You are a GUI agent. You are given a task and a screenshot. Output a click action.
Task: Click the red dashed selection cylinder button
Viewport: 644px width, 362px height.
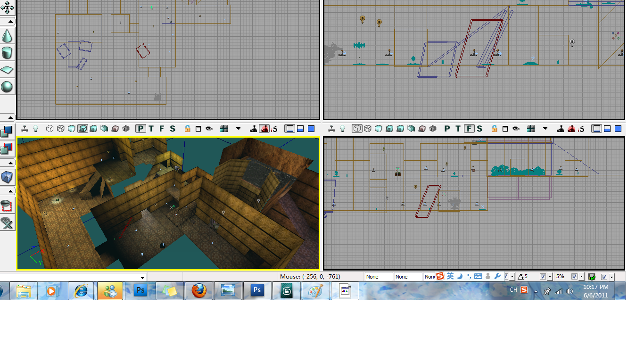coord(7,206)
